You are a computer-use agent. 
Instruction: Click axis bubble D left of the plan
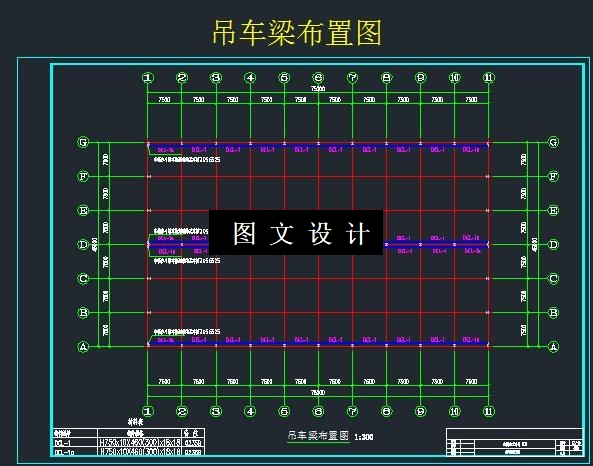pyautogui.click(x=83, y=244)
